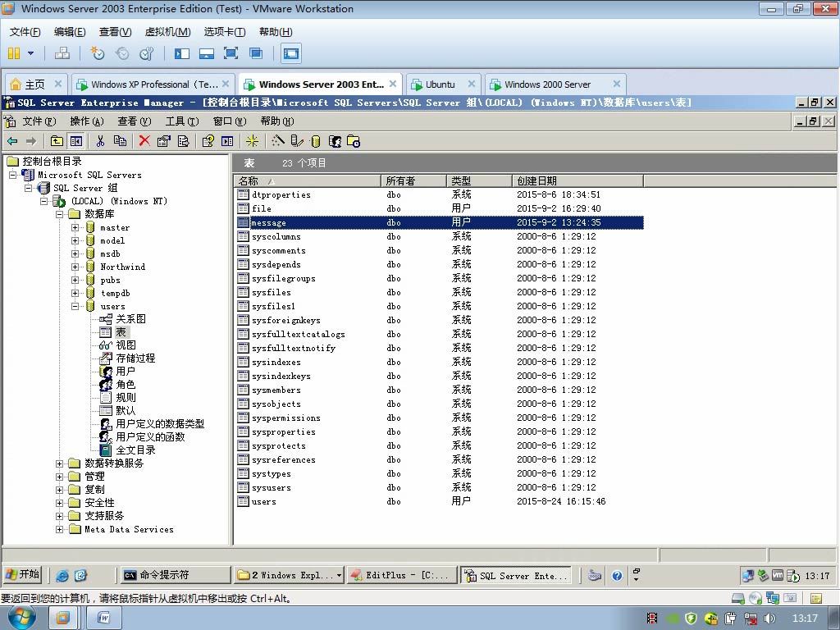840x630 pixels.
Task: Click the Help question mark toolbar icon
Action: click(x=208, y=141)
